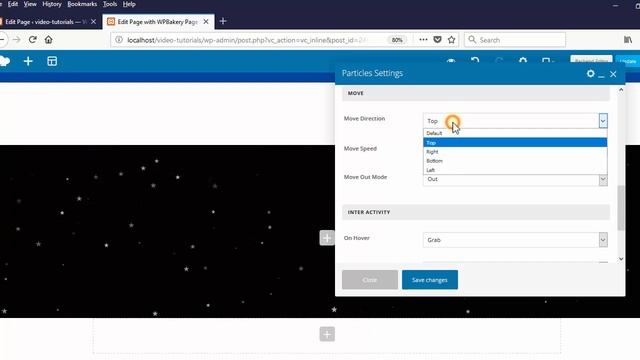The image size is (640, 360).
Task: Click the Pocket save icon
Action: [x=437, y=40]
